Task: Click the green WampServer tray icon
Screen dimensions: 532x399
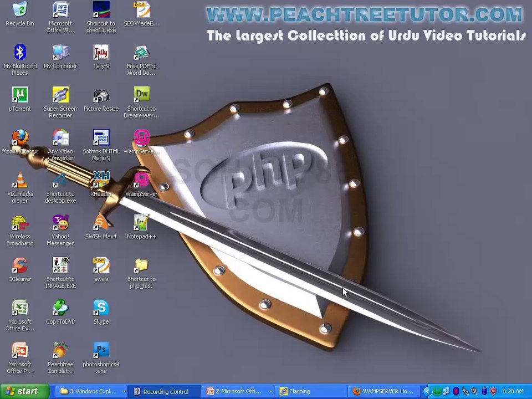Action: pyautogui.click(x=437, y=392)
